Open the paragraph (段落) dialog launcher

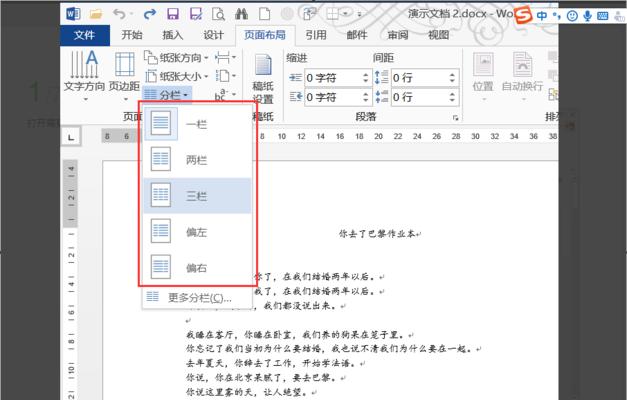coord(455,118)
